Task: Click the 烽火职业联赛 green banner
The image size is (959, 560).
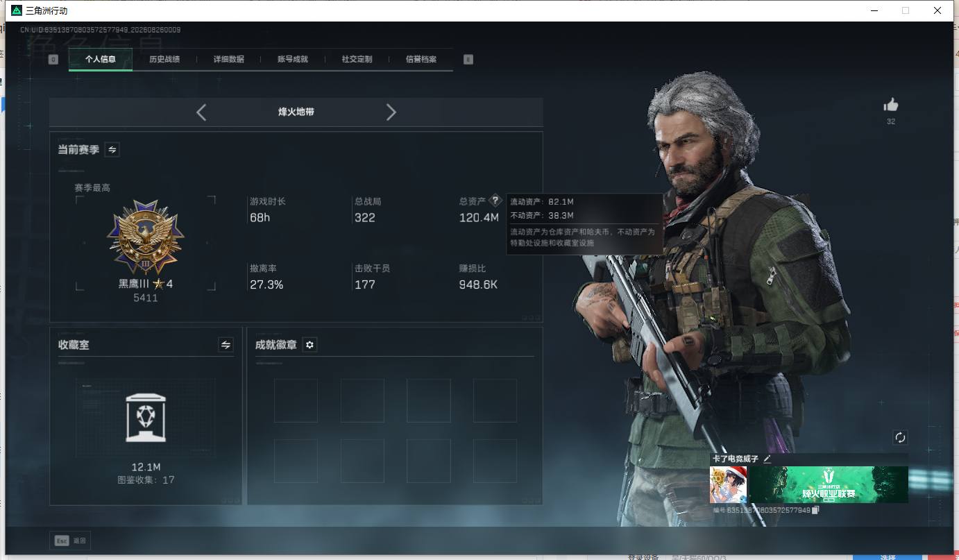Action: click(x=829, y=484)
